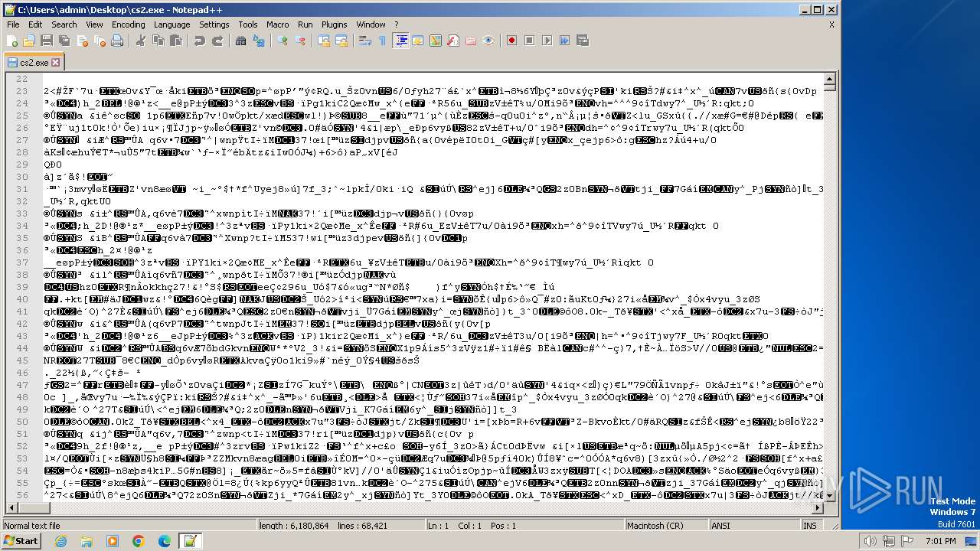Redo the last undone action
980x551 pixels.
[217, 41]
